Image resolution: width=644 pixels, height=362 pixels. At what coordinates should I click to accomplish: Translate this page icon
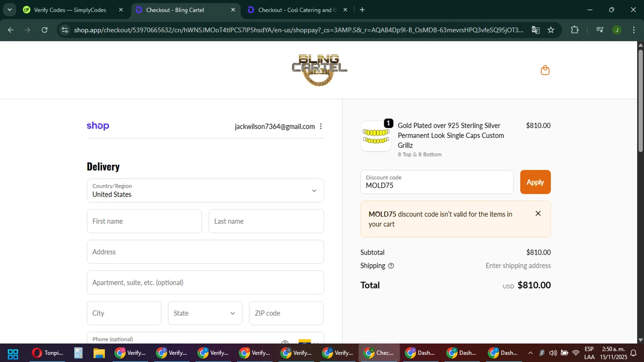click(535, 30)
